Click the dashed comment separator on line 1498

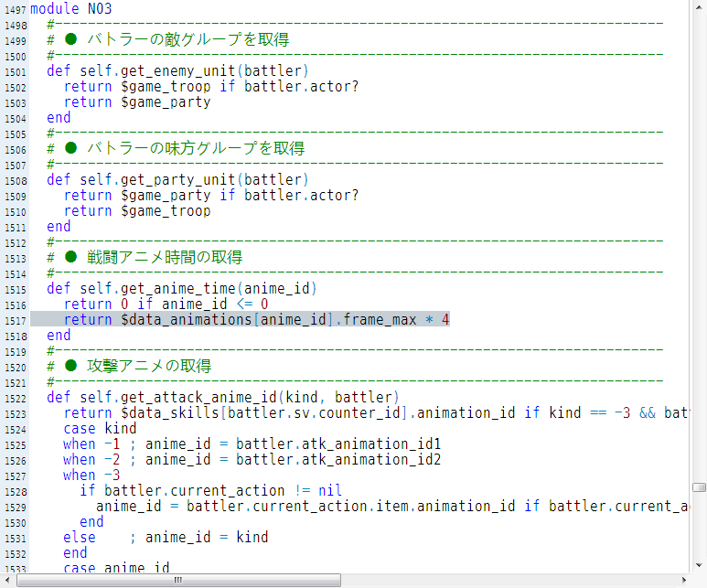(355, 24)
